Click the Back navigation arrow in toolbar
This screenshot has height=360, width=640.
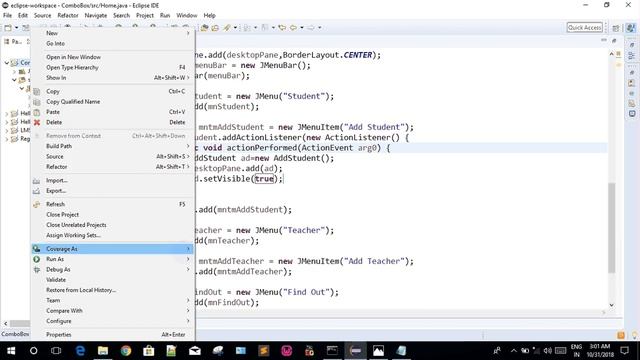click(x=293, y=27)
